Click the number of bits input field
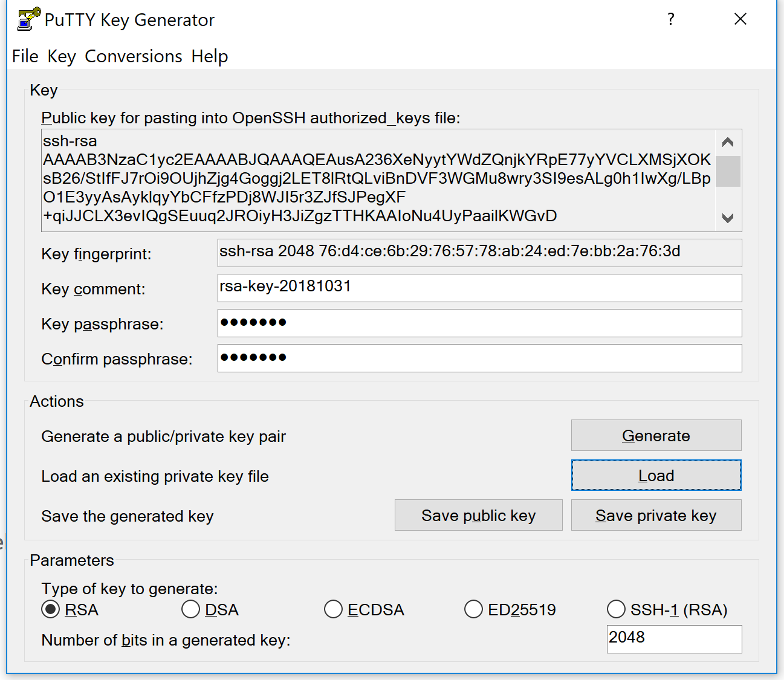 tap(674, 639)
